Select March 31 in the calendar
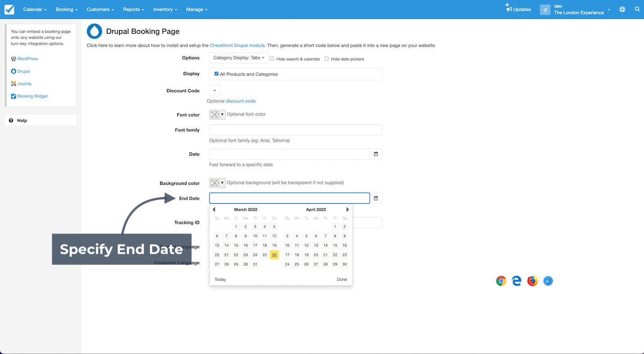644x354 pixels. (x=255, y=264)
